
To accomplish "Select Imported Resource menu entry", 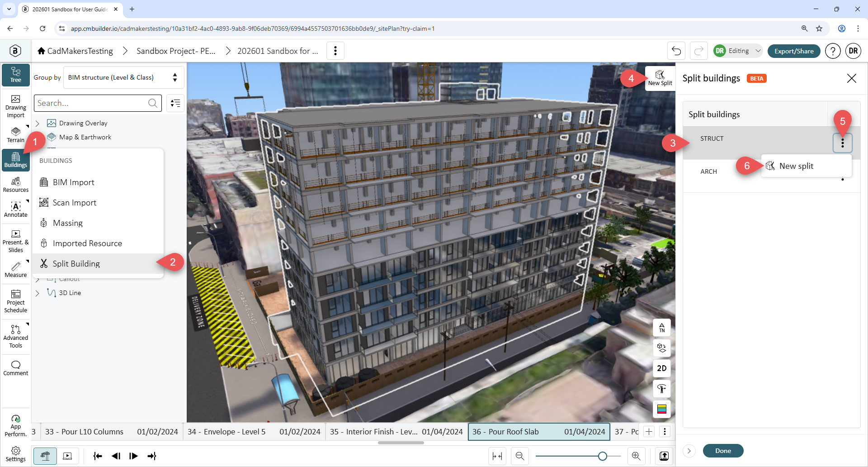I will 98,243.
